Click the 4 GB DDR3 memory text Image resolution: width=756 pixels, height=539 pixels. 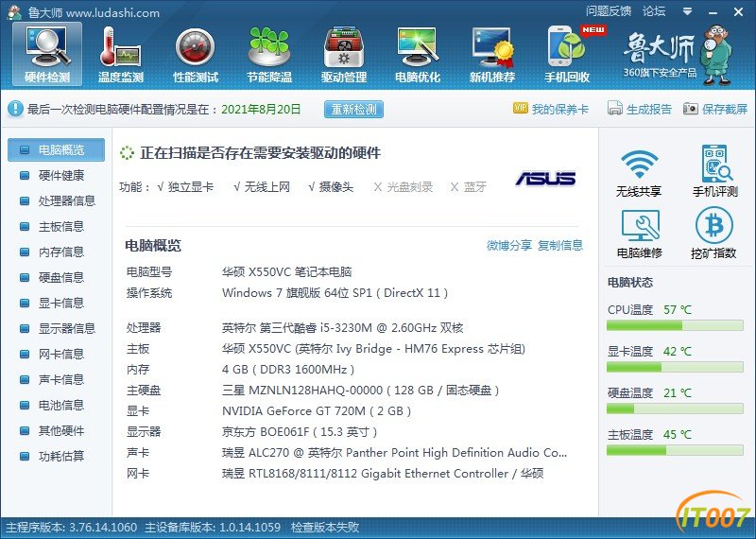click(288, 370)
